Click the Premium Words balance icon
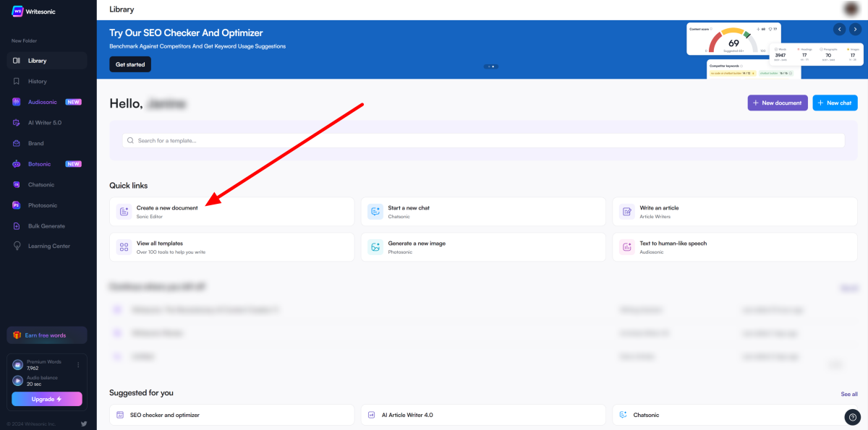 tap(18, 364)
